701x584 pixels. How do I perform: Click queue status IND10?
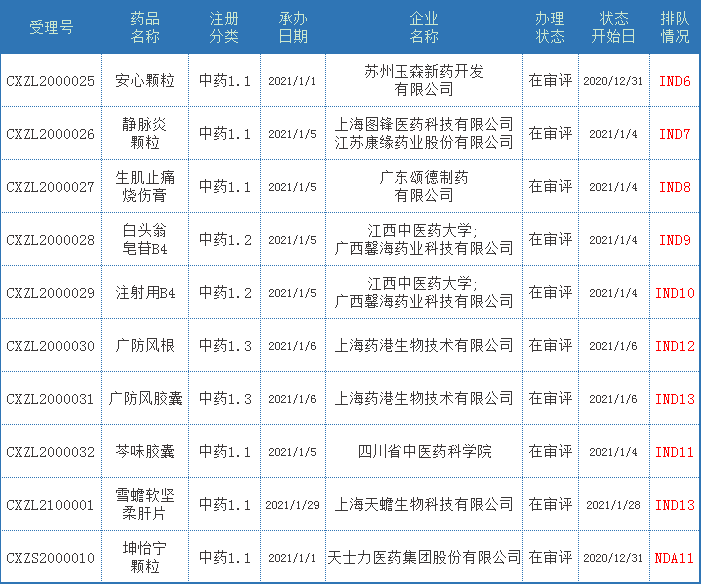(675, 293)
